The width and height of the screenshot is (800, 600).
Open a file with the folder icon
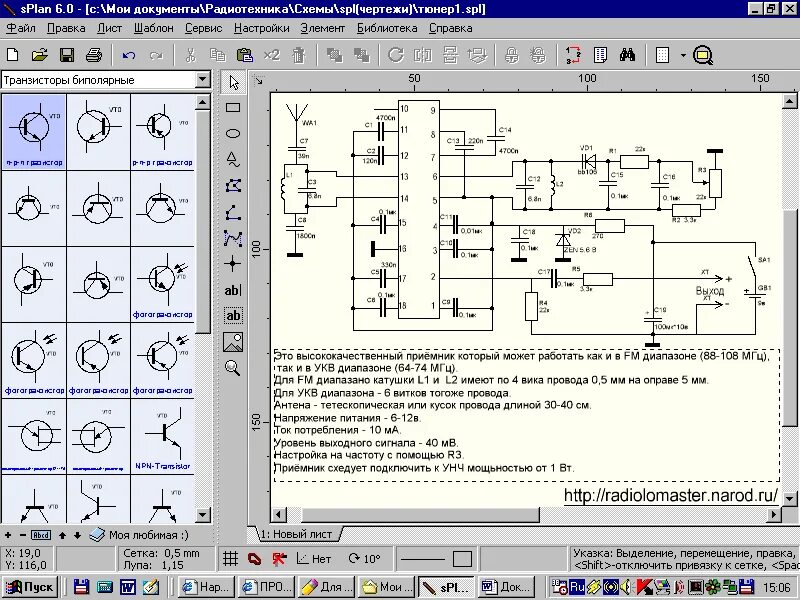click(x=40, y=55)
